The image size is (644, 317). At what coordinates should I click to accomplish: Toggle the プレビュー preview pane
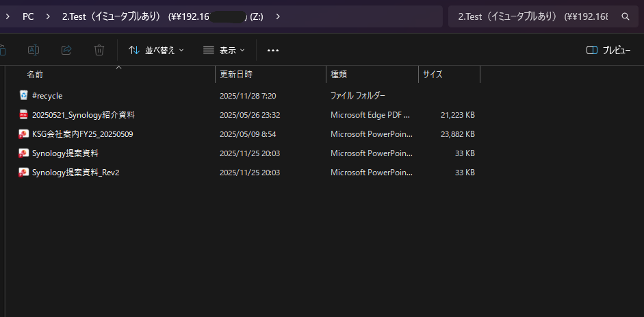coord(608,50)
